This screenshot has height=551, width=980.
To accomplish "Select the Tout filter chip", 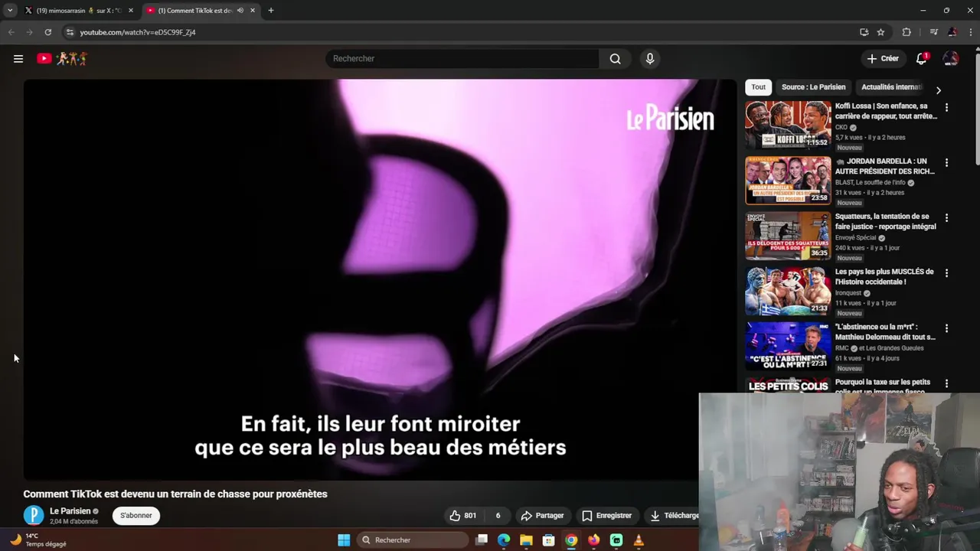I will (758, 86).
